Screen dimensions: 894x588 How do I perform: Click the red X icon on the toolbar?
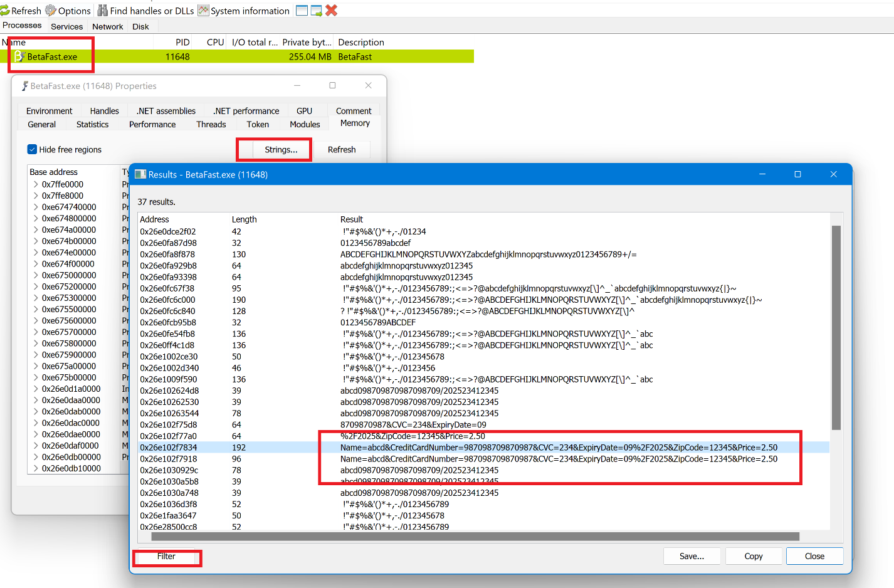pyautogui.click(x=332, y=10)
